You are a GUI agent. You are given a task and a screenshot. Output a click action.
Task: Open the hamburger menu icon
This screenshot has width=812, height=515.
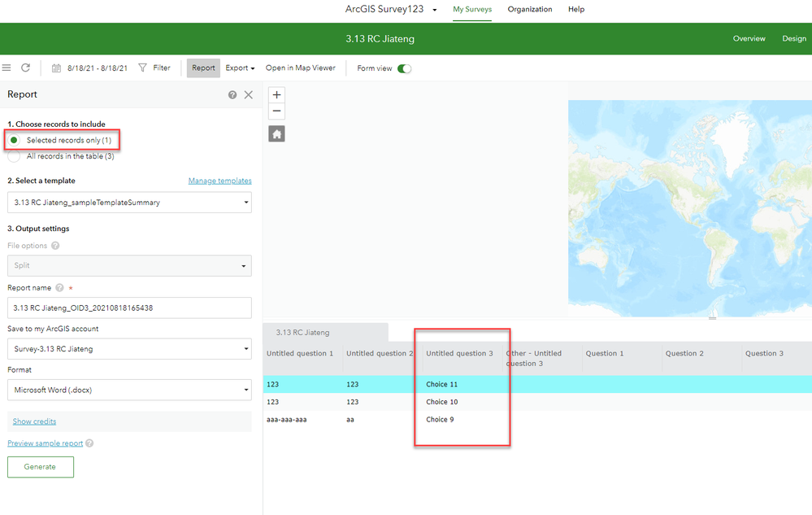7,68
